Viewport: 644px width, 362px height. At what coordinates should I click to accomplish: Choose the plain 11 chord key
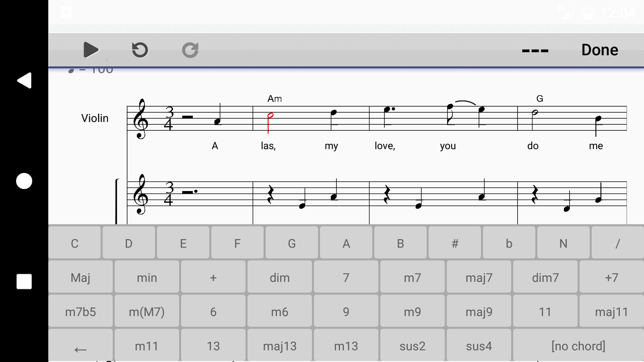pos(545,311)
